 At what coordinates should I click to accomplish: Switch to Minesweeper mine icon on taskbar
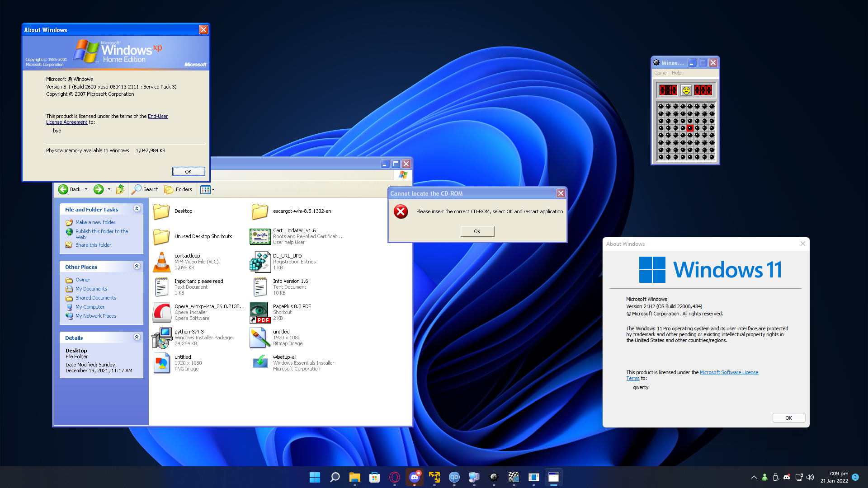click(x=494, y=477)
